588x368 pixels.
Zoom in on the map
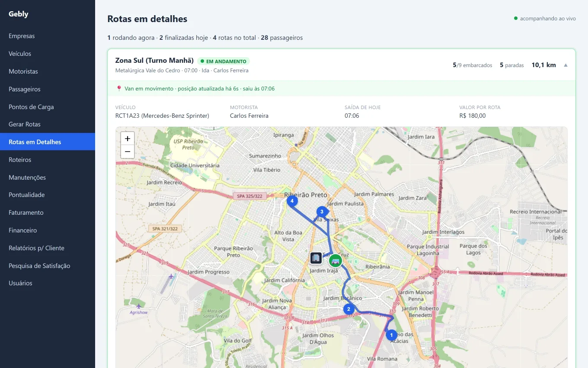tap(128, 139)
